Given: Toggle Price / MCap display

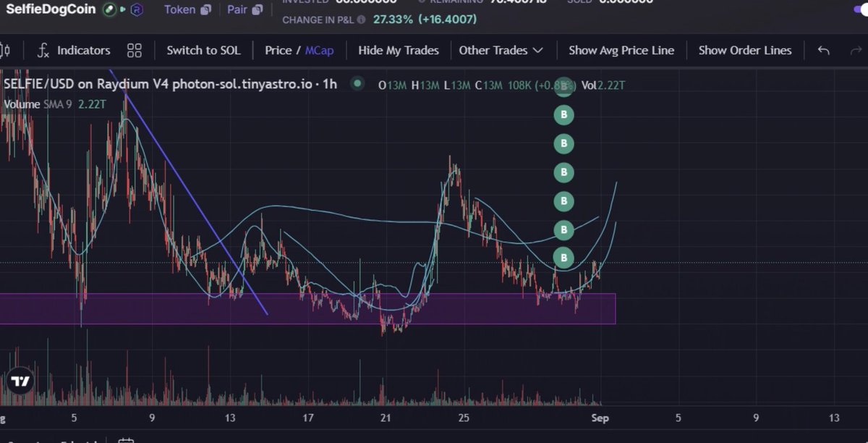Looking at the screenshot, I should (x=299, y=51).
